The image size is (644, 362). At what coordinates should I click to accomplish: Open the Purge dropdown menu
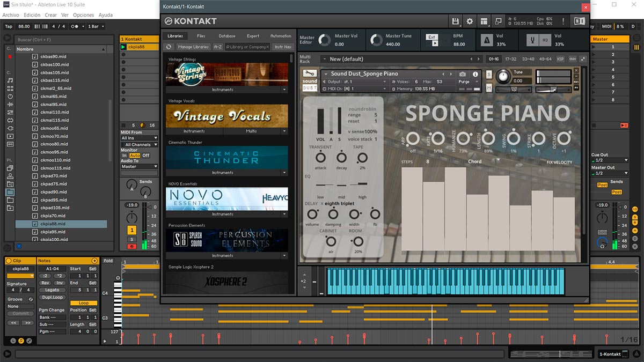(466, 82)
